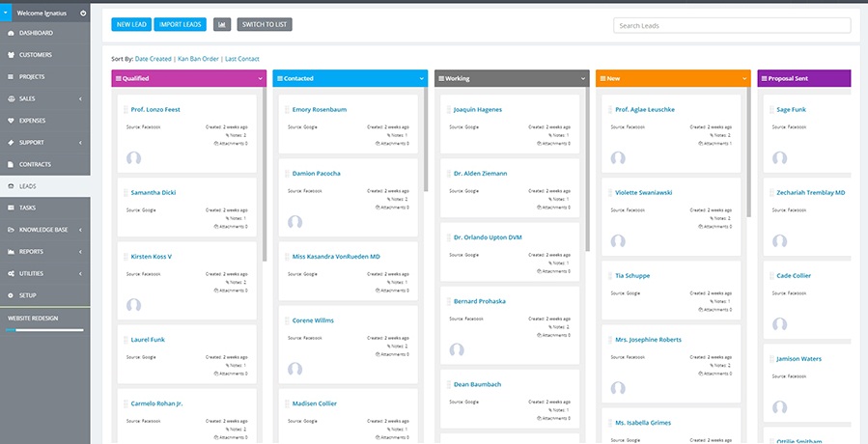Open the Contacted column dropdown chevron
Viewport: 868px width, 444px height.
[422, 78]
